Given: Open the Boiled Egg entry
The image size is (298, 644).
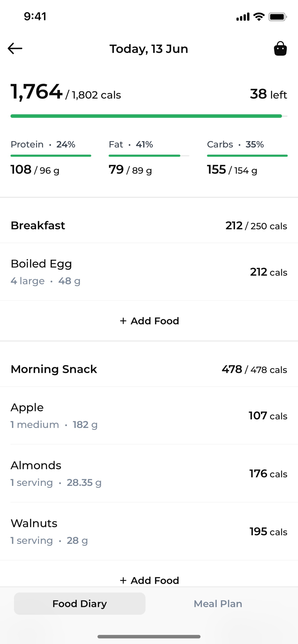Looking at the screenshot, I should pyautogui.click(x=149, y=272).
